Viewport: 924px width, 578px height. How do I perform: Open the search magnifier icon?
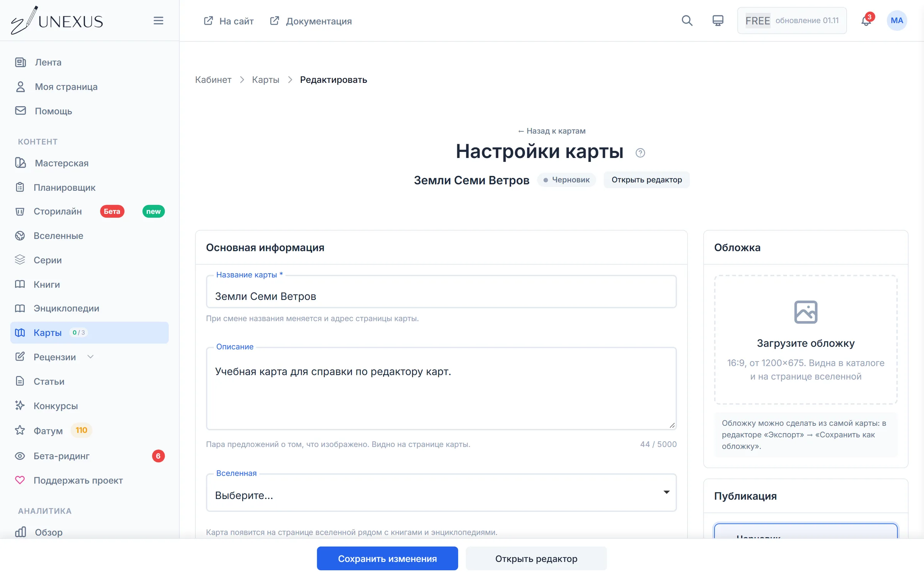[x=687, y=20]
